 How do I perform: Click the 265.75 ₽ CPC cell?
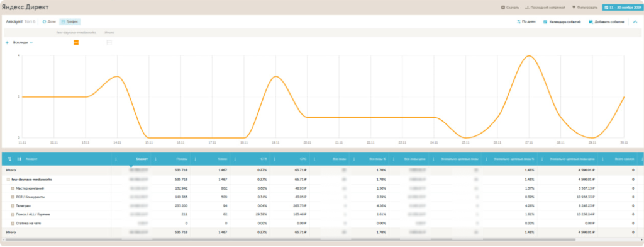tap(300, 205)
